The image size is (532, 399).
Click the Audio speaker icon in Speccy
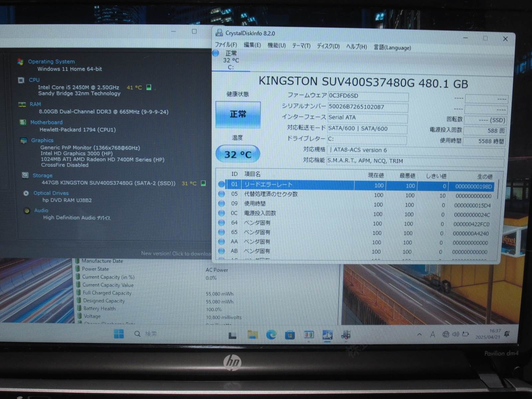[27, 210]
